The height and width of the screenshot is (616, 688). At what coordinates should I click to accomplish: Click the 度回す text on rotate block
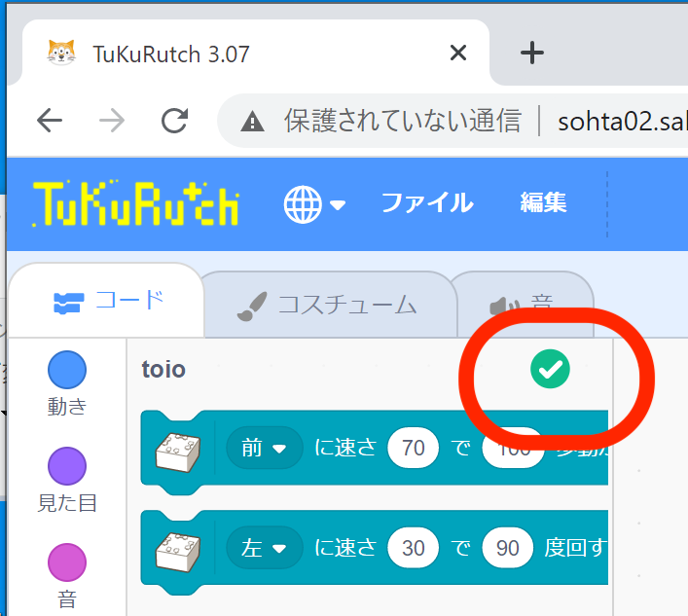pos(576,548)
